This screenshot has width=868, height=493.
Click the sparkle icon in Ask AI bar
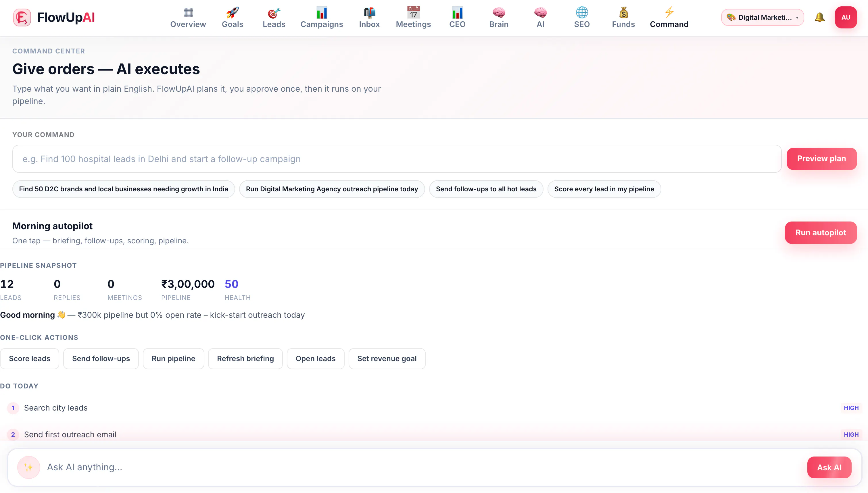tap(29, 467)
